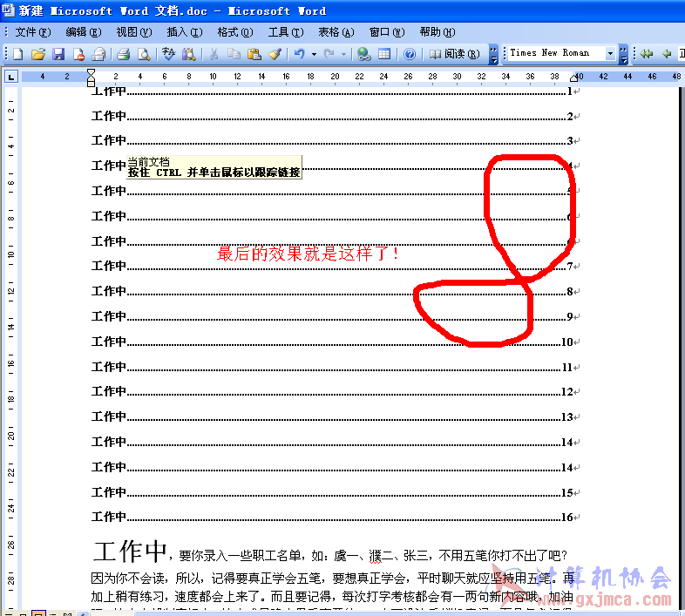This screenshot has height=616, width=685.
Task: Create a new blank document icon
Action: click(18, 54)
